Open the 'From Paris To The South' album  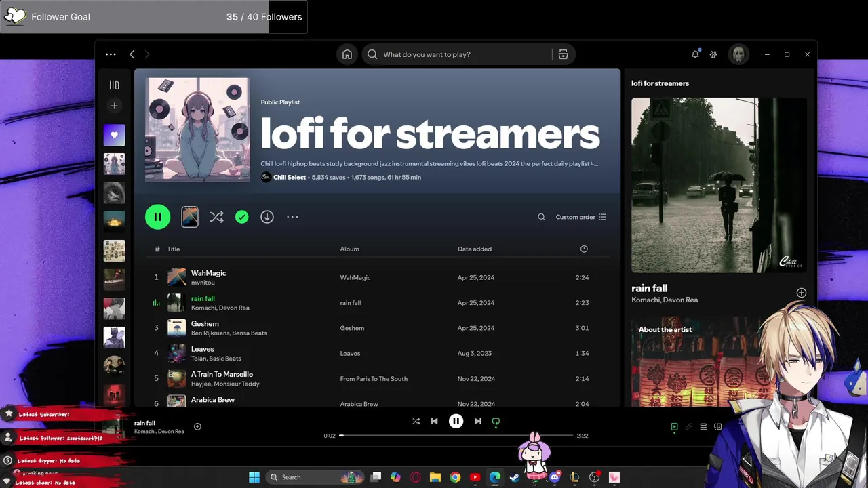[374, 379]
